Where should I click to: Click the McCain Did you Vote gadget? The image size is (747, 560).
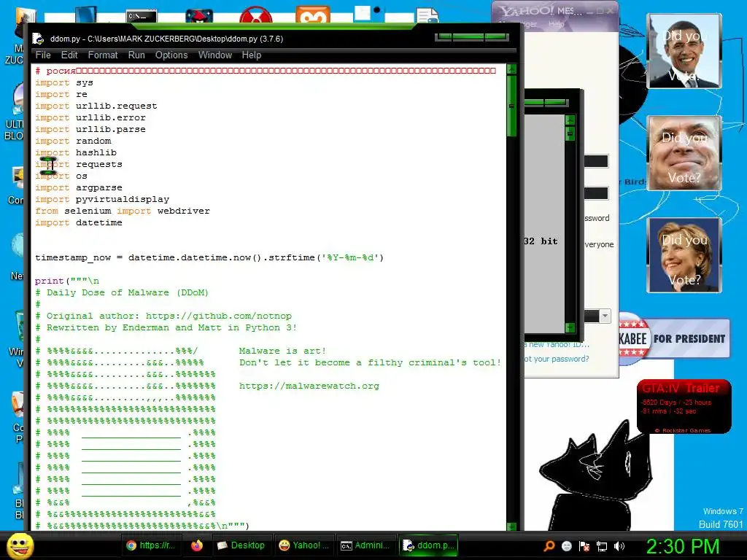(x=684, y=153)
